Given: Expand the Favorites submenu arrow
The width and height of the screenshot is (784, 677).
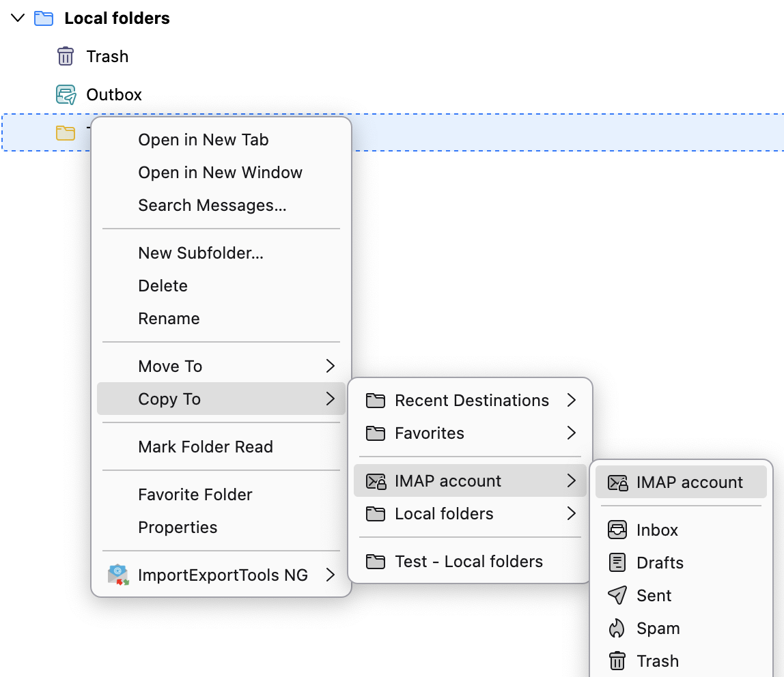Looking at the screenshot, I should pyautogui.click(x=572, y=433).
